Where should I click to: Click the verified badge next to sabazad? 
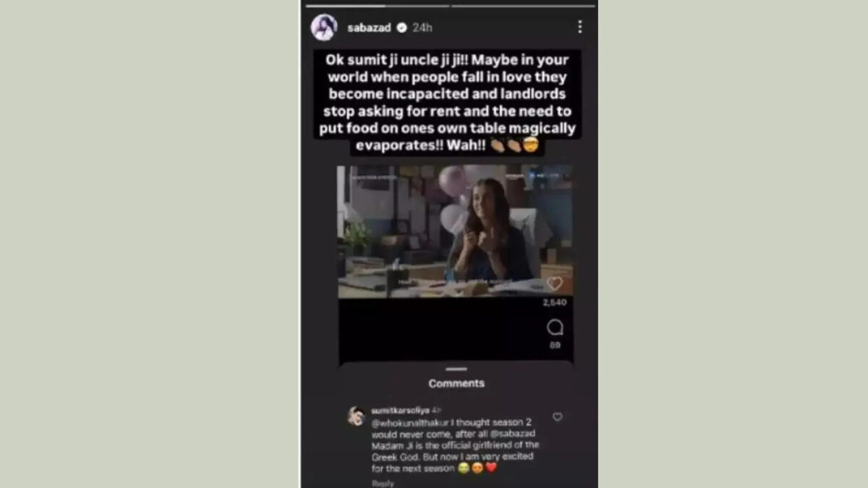click(x=401, y=27)
